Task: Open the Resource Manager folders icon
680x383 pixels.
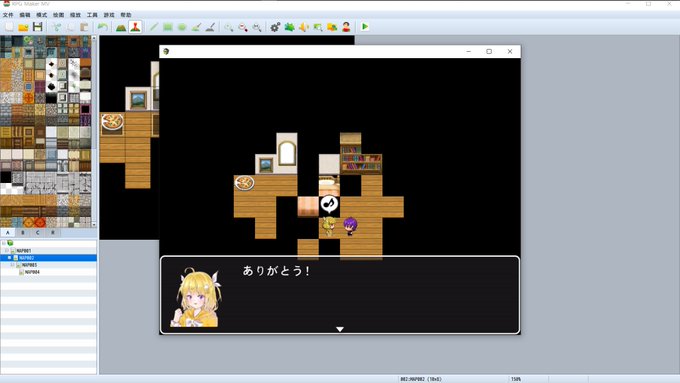Action: click(332, 27)
